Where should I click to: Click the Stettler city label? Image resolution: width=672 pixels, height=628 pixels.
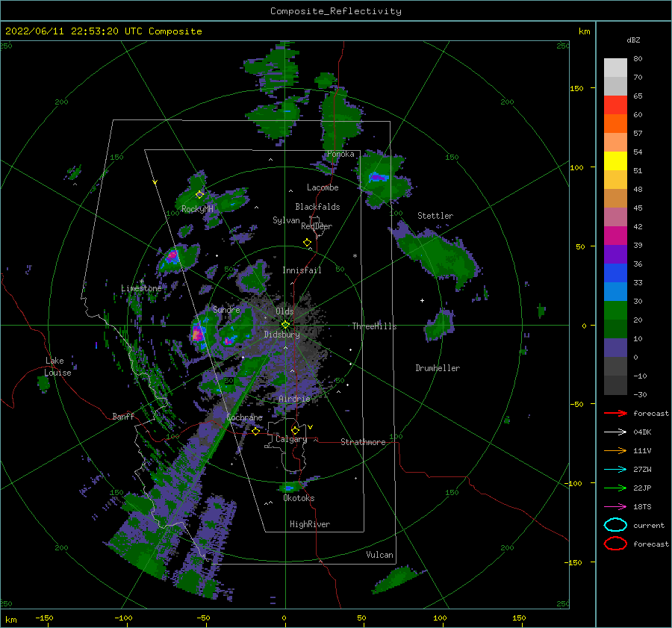coord(435,216)
